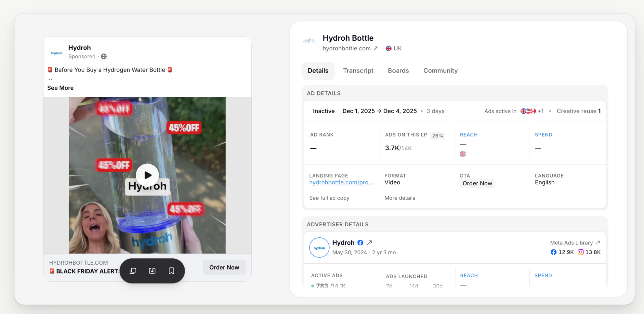Image resolution: width=644 pixels, height=314 pixels.
Task: Download the ad creative
Action: (152, 271)
